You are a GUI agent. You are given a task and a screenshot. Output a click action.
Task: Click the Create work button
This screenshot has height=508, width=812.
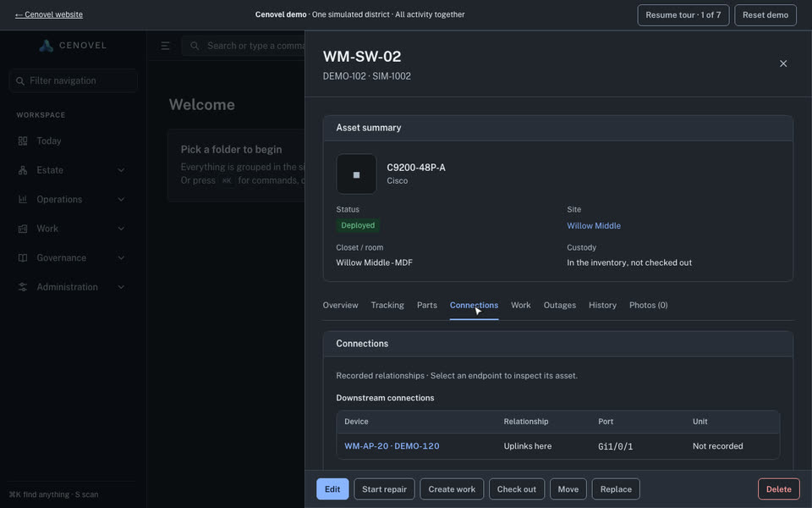click(x=452, y=489)
